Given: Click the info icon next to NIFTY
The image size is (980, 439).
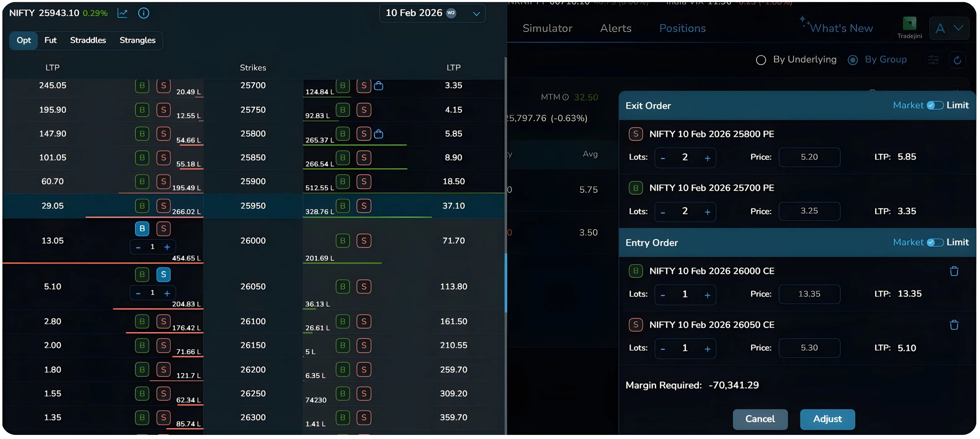Looking at the screenshot, I should tap(143, 13).
